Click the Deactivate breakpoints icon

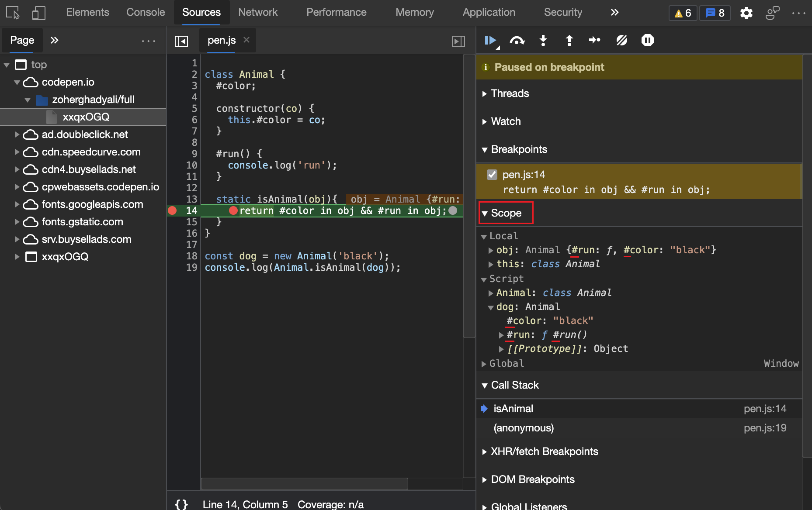622,40
